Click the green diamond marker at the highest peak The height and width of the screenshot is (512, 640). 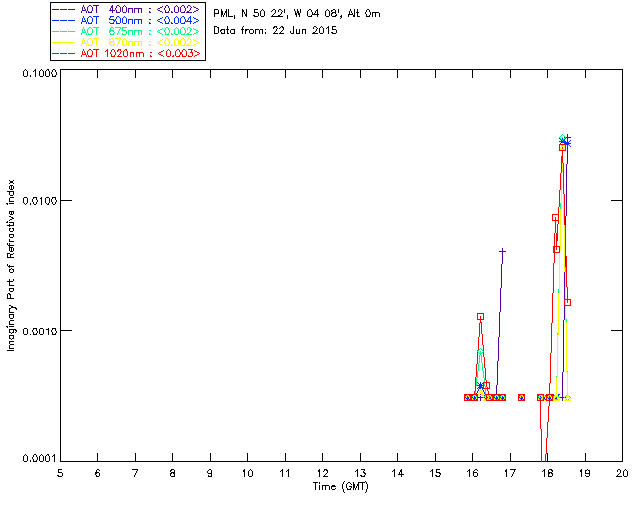(x=562, y=138)
